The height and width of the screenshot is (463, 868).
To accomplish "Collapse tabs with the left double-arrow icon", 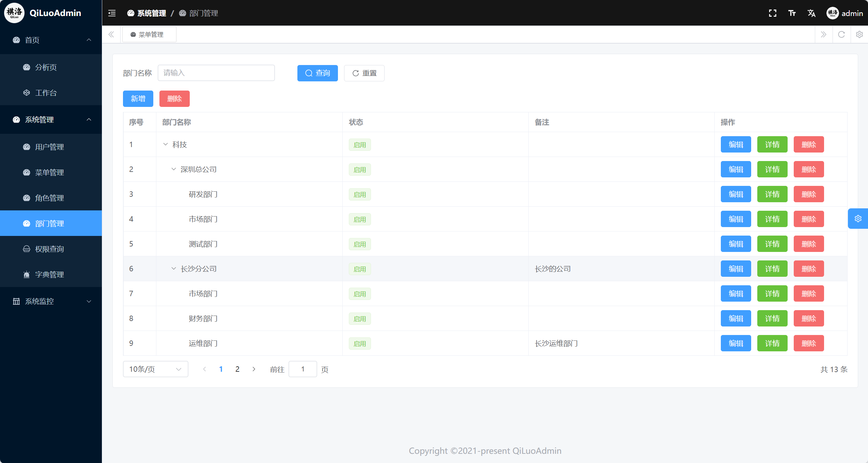I will pos(111,34).
